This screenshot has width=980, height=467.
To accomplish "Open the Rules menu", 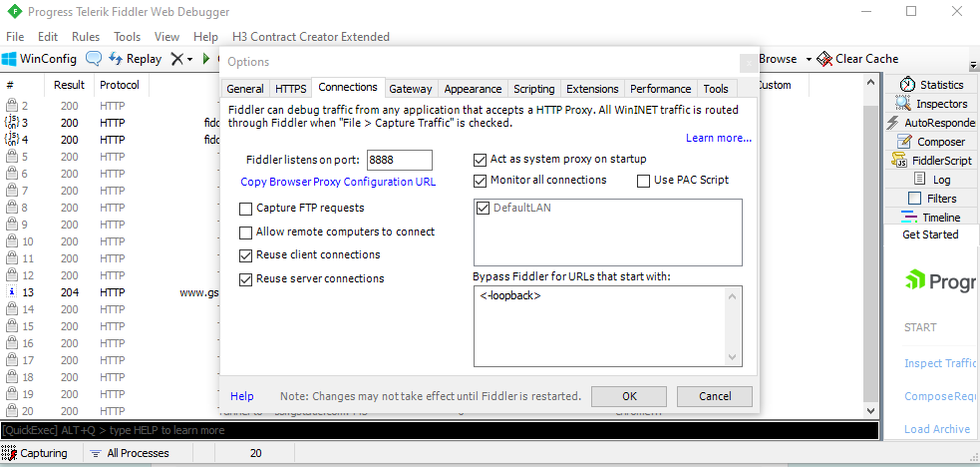I will (86, 37).
